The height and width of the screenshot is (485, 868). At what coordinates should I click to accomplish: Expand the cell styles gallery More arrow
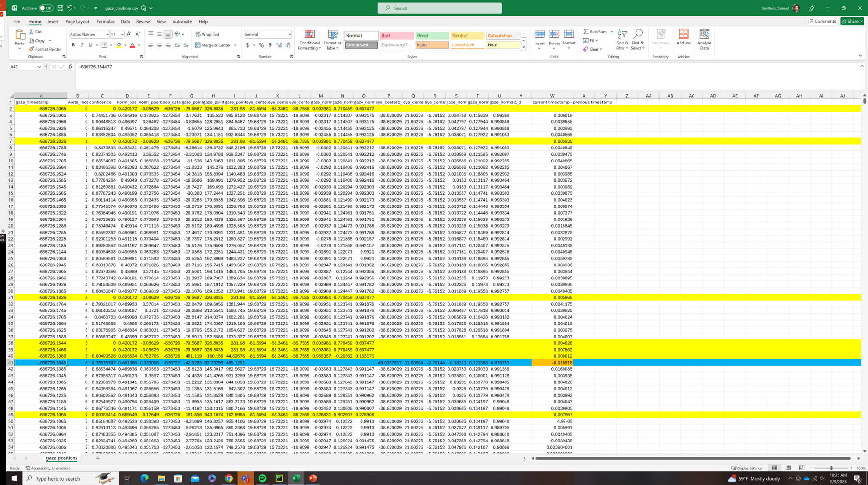point(523,47)
